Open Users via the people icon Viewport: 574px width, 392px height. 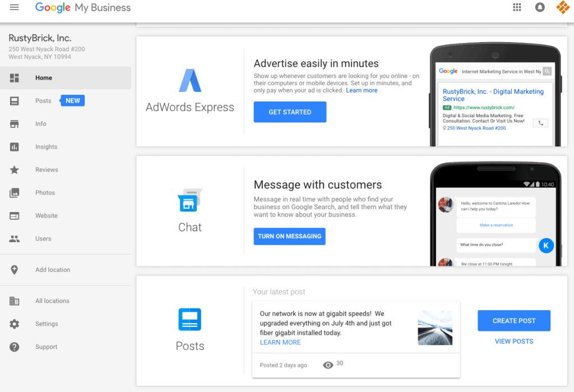point(15,238)
